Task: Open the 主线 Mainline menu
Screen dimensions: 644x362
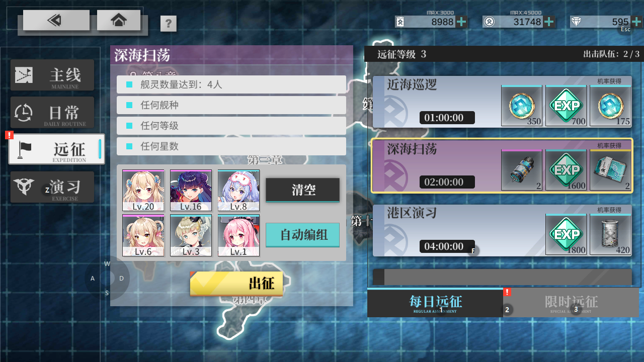Action: tap(52, 75)
